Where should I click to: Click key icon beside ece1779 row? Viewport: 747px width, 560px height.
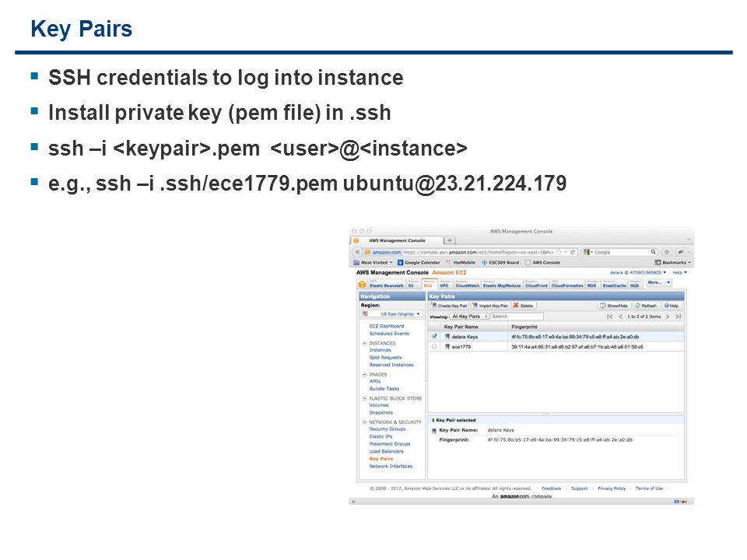(x=447, y=347)
